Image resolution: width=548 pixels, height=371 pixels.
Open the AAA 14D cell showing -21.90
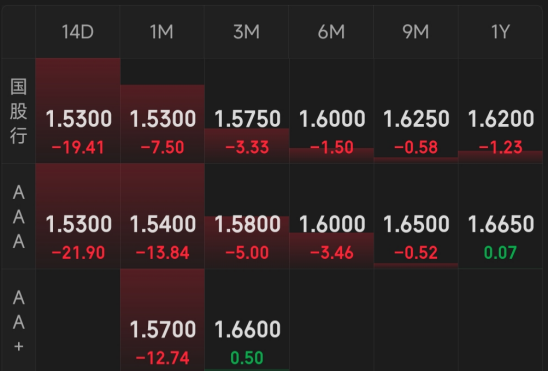pyautogui.click(x=78, y=216)
